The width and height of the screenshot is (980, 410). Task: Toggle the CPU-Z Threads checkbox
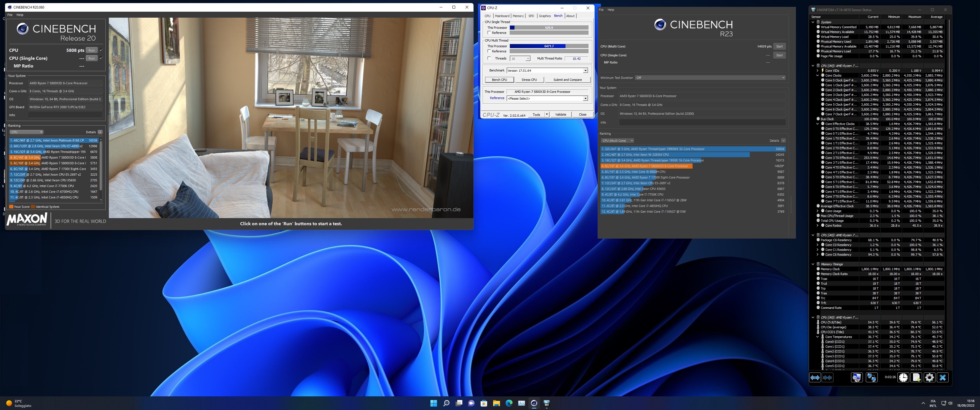point(489,58)
